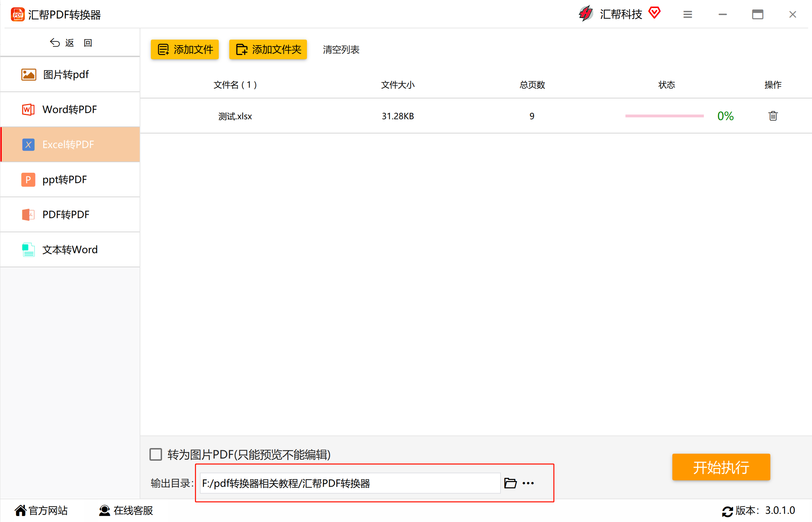Click the version refresh icon
Screen dimensions: 812x522
tap(727, 511)
